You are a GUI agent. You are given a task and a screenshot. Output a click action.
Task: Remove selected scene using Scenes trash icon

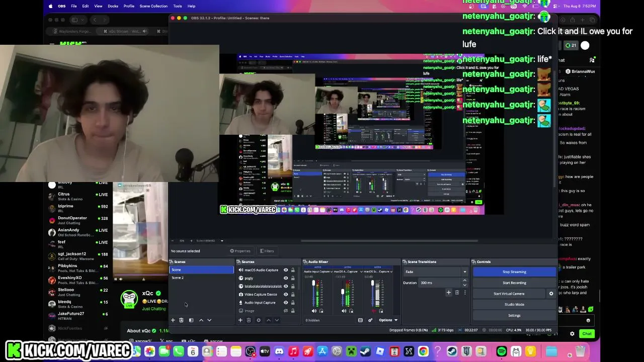[x=181, y=320]
